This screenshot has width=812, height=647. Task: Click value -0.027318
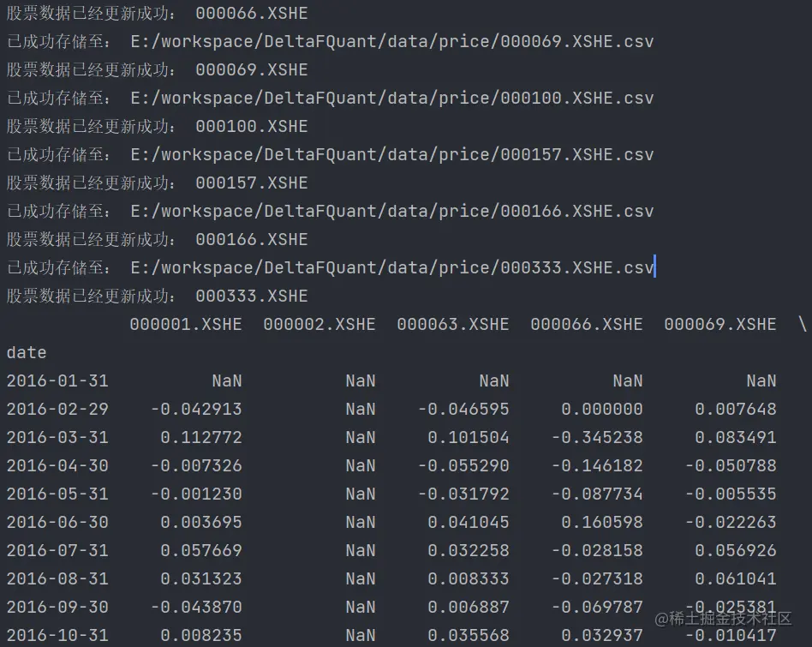[x=597, y=578]
